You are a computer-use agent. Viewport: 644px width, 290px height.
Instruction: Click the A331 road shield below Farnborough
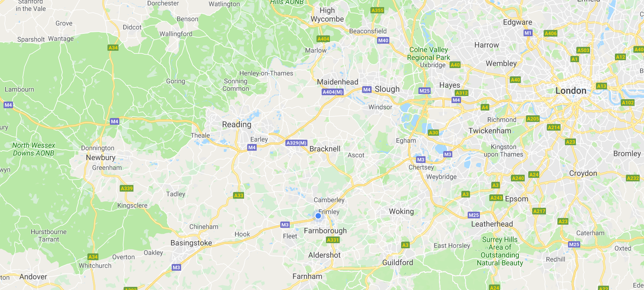[333, 240]
